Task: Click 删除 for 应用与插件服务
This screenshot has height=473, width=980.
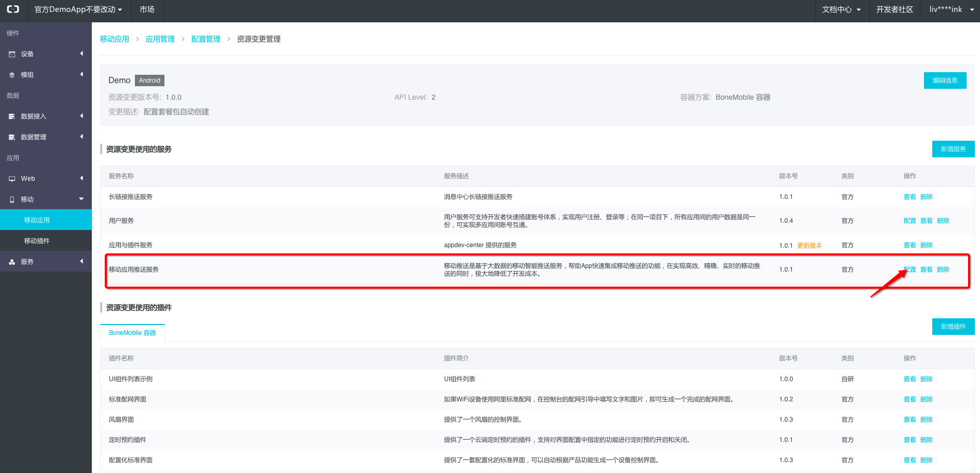Action: click(x=926, y=245)
